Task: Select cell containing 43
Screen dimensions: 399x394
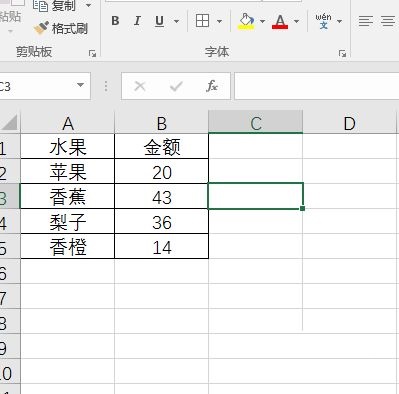Action: (x=162, y=196)
